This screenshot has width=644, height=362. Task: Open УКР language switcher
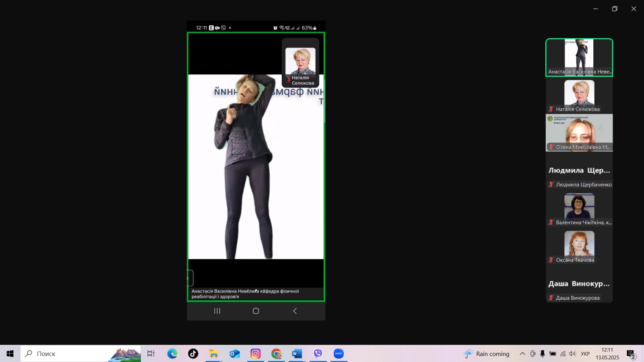pyautogui.click(x=585, y=354)
